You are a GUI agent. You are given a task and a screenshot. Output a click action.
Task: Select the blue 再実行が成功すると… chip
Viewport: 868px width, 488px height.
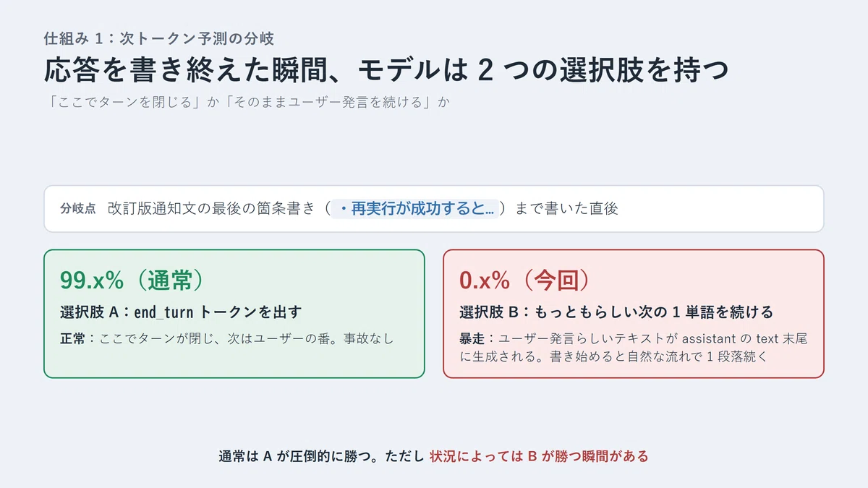tap(417, 209)
